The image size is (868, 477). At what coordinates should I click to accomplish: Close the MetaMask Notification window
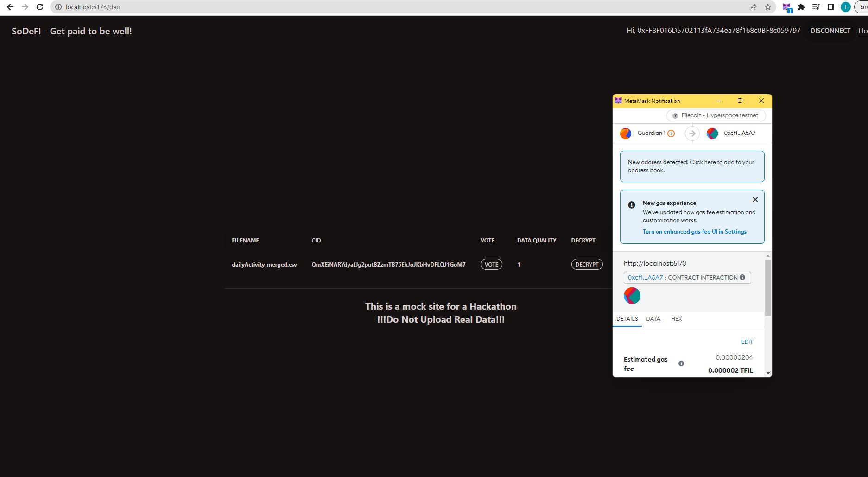tap(761, 101)
